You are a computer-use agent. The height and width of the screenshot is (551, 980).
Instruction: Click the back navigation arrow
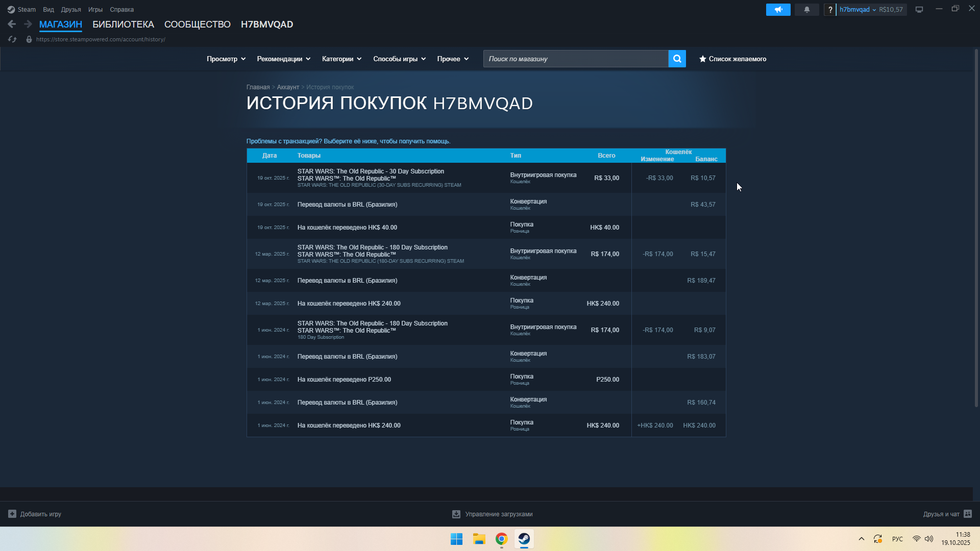point(12,24)
